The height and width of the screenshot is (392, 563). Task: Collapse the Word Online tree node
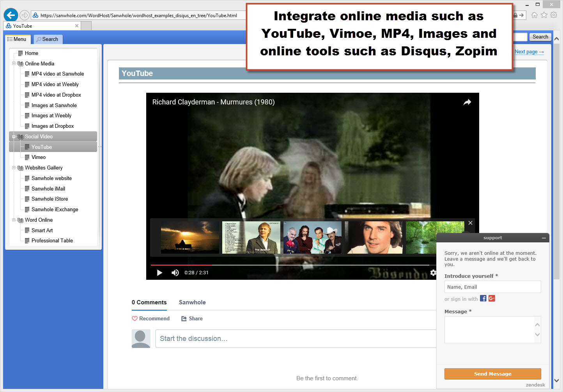click(14, 220)
